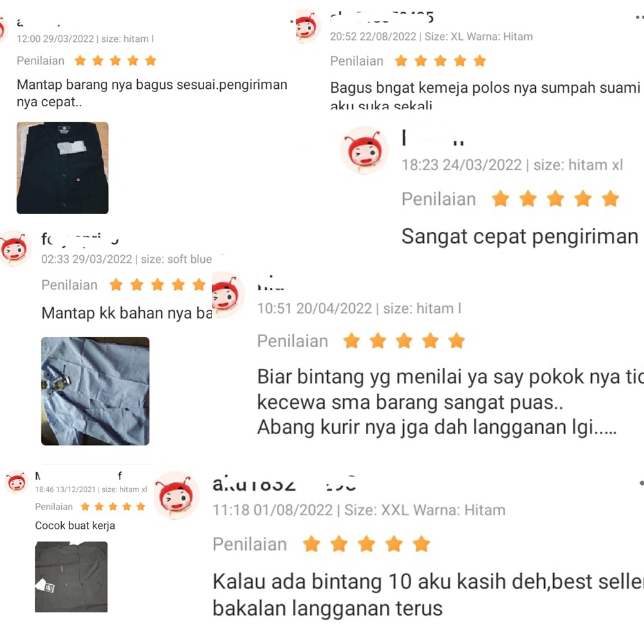Click the avatar of the 18:46 13/12/2021 review
The height and width of the screenshot is (644, 644).
click(x=17, y=482)
